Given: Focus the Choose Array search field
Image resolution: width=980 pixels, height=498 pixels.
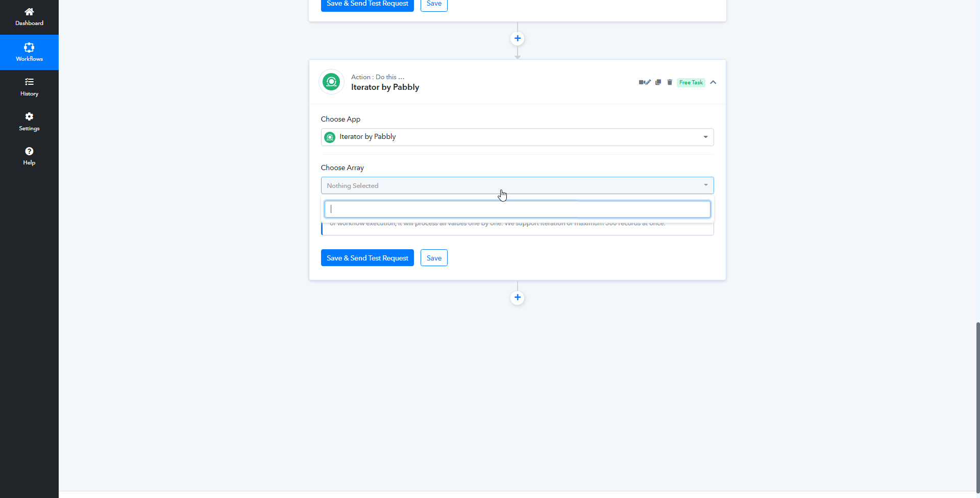Looking at the screenshot, I should [x=517, y=209].
